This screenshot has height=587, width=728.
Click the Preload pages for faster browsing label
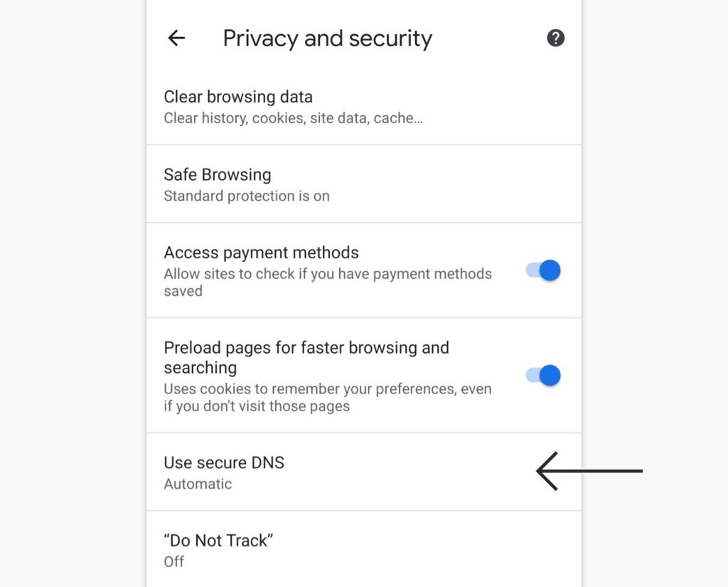click(x=306, y=348)
